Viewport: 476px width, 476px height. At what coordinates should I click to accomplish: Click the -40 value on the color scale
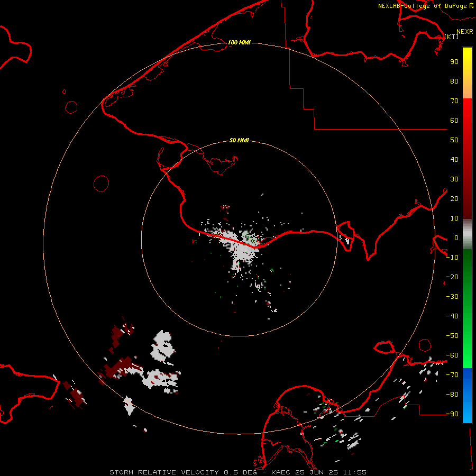[452, 316]
